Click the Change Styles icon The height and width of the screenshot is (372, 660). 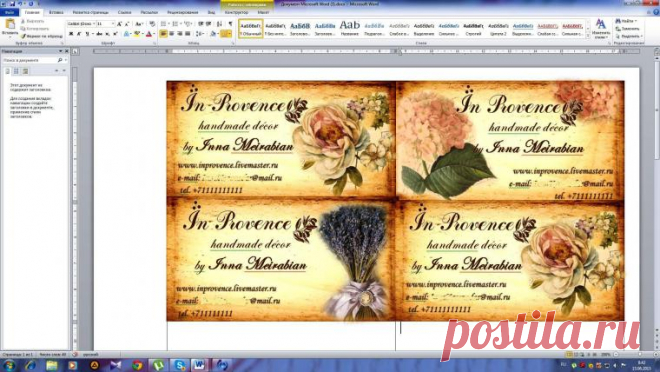[x=601, y=24]
